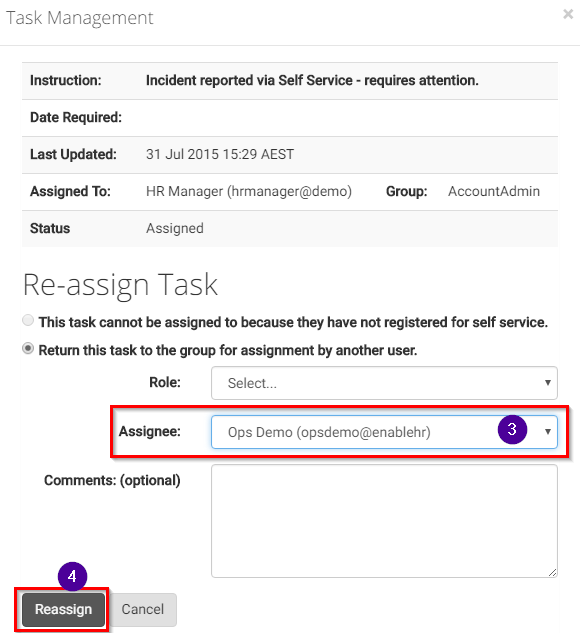Click the 'This task cannot be assigned' label
Viewport: 580px width, 633px height.
[293, 323]
